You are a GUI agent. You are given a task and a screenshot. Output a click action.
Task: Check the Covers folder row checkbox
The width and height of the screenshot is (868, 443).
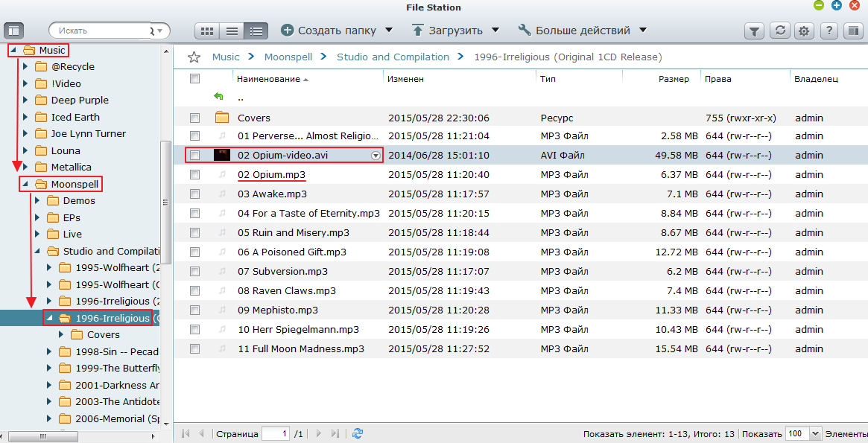[x=195, y=118]
